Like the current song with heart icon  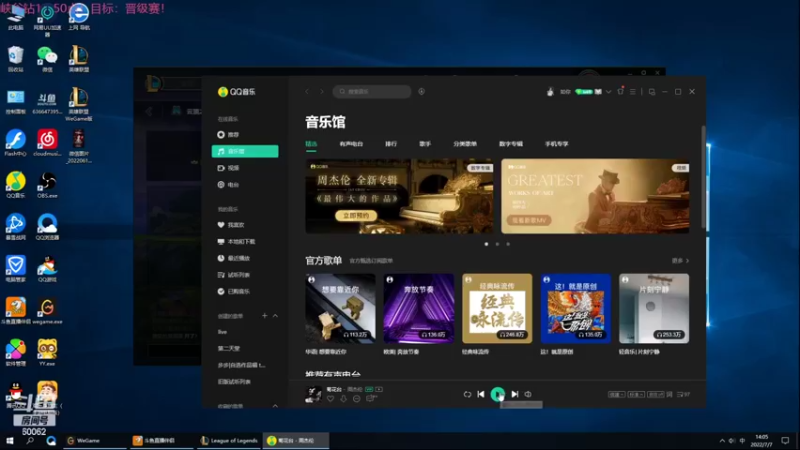tap(331, 399)
